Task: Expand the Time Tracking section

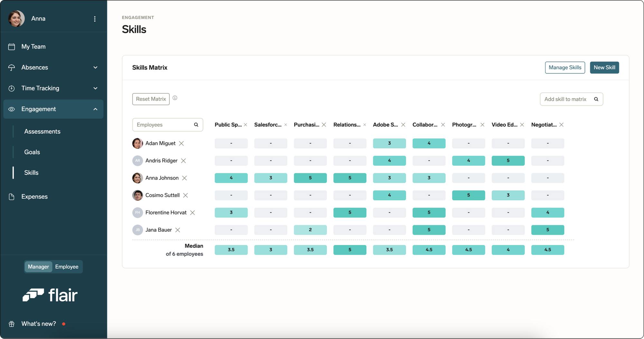Action: [95, 88]
